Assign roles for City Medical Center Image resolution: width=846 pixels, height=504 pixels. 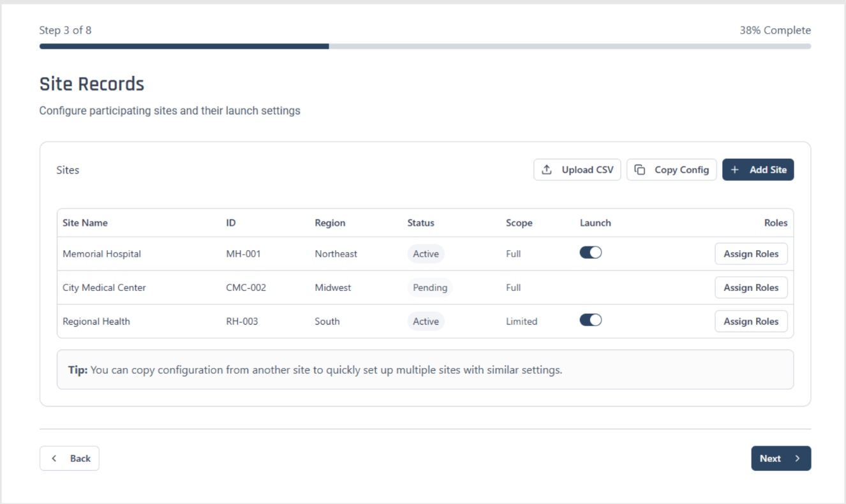coord(751,288)
